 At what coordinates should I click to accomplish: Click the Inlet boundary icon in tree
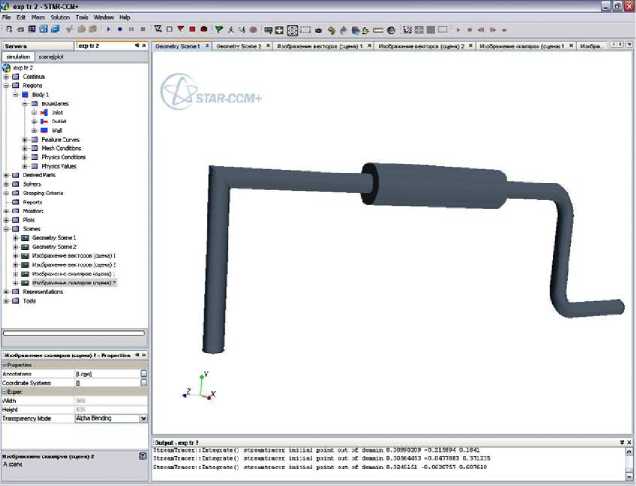pyautogui.click(x=44, y=112)
